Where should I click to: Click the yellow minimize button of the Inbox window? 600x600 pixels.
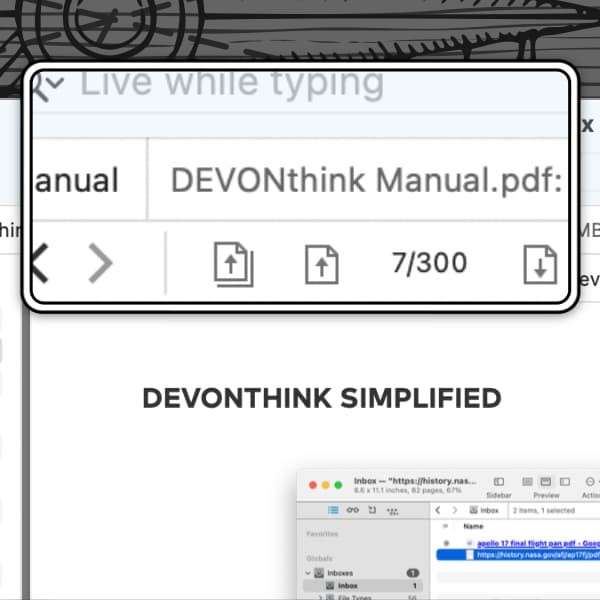click(326, 485)
